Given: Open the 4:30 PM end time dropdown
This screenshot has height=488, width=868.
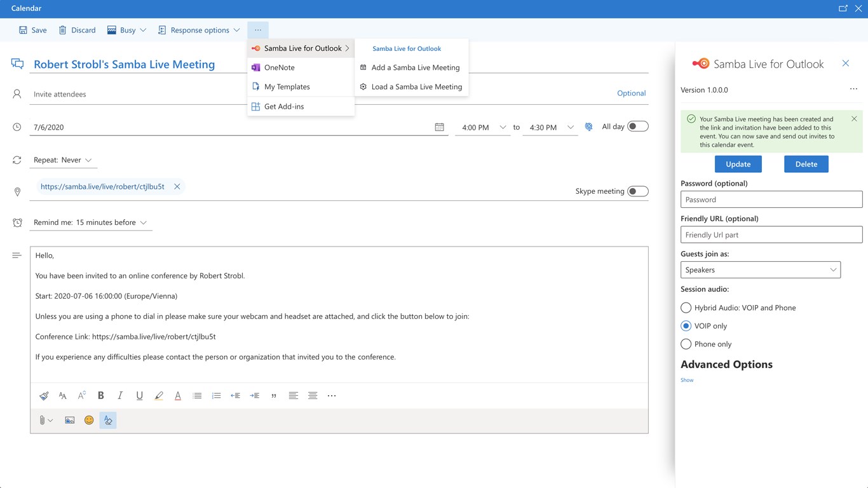Looking at the screenshot, I should click(551, 127).
